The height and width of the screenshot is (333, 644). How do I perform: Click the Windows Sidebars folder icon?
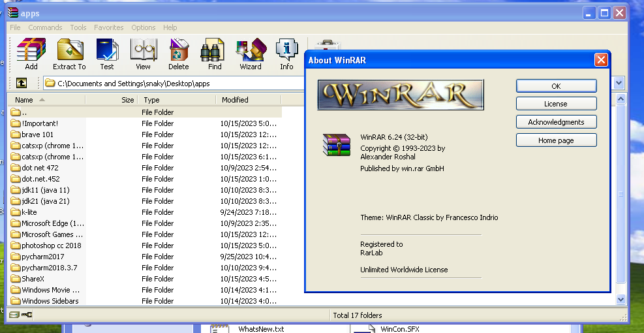tap(16, 301)
